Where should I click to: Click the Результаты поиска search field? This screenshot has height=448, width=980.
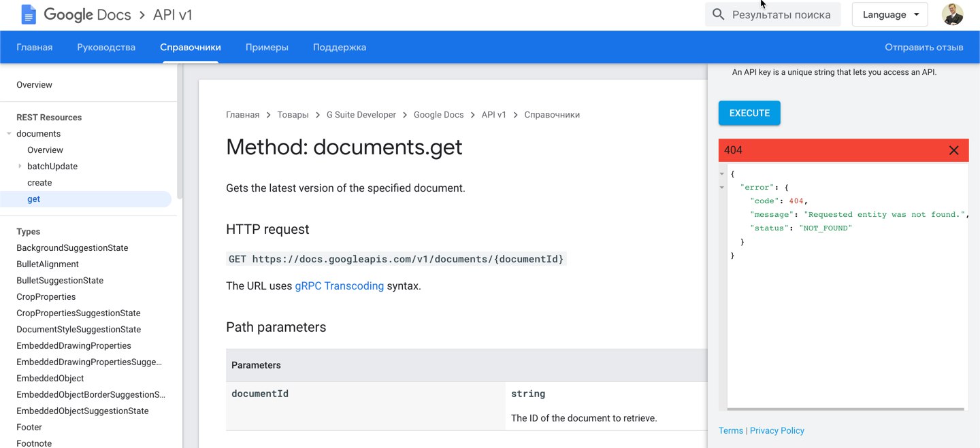tap(773, 14)
